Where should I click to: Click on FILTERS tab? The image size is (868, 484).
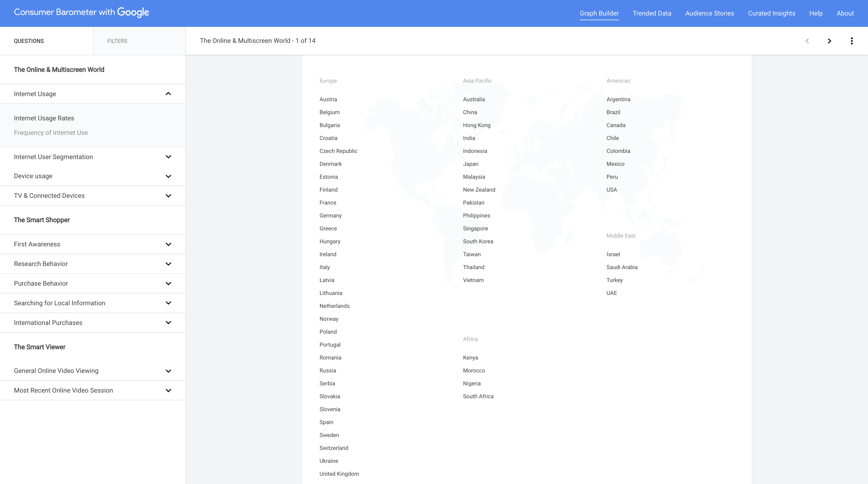click(117, 41)
